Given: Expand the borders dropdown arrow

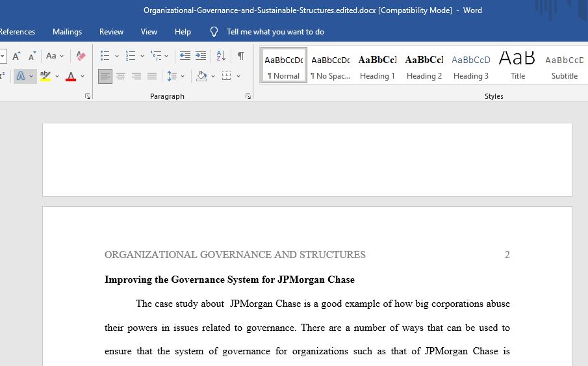Looking at the screenshot, I should [238, 76].
